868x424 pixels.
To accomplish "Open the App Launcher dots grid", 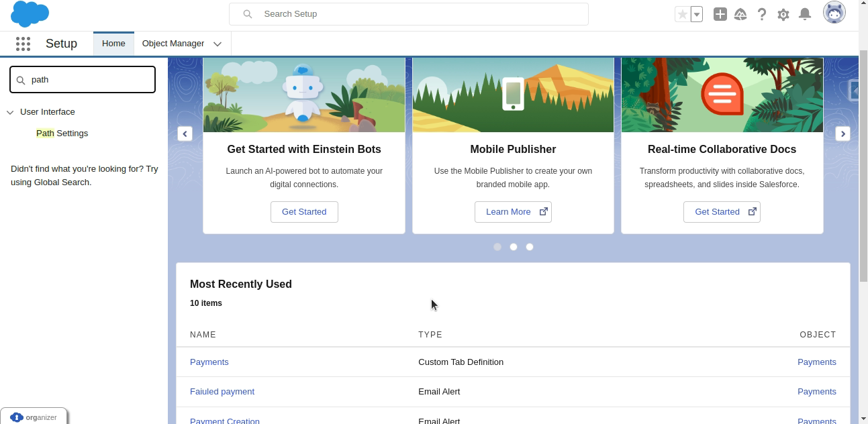I will tap(23, 44).
